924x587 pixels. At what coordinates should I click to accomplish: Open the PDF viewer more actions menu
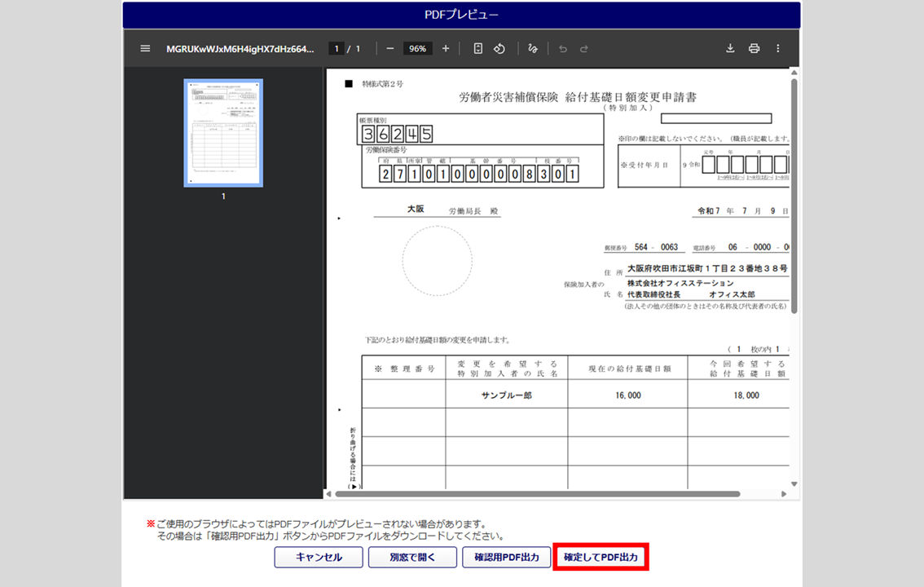click(778, 49)
